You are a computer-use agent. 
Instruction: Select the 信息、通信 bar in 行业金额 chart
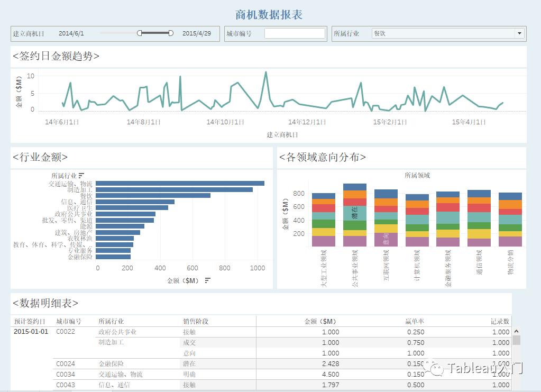pos(135,202)
